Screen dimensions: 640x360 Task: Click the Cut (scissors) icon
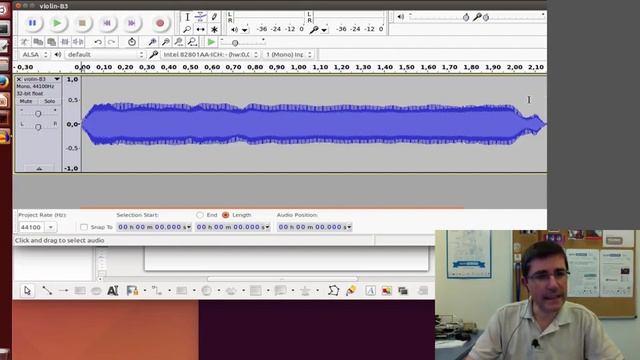point(25,42)
